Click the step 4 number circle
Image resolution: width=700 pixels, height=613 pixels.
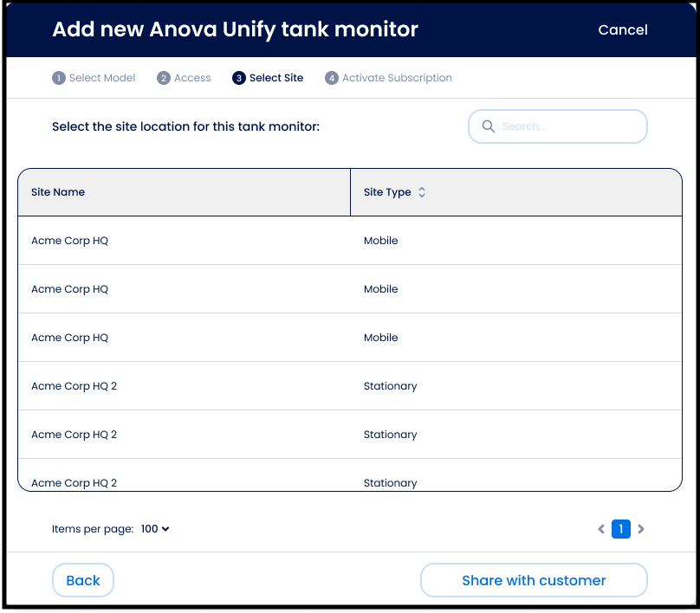(x=332, y=78)
